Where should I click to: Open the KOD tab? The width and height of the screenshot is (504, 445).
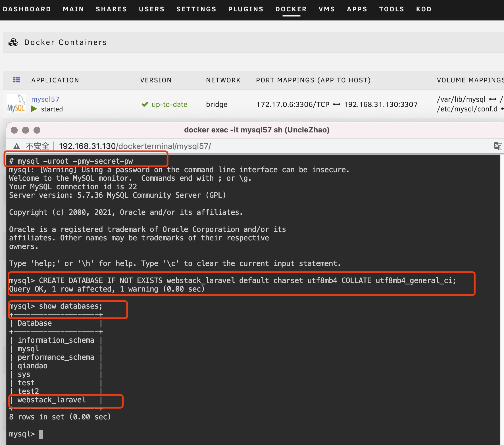(x=424, y=9)
